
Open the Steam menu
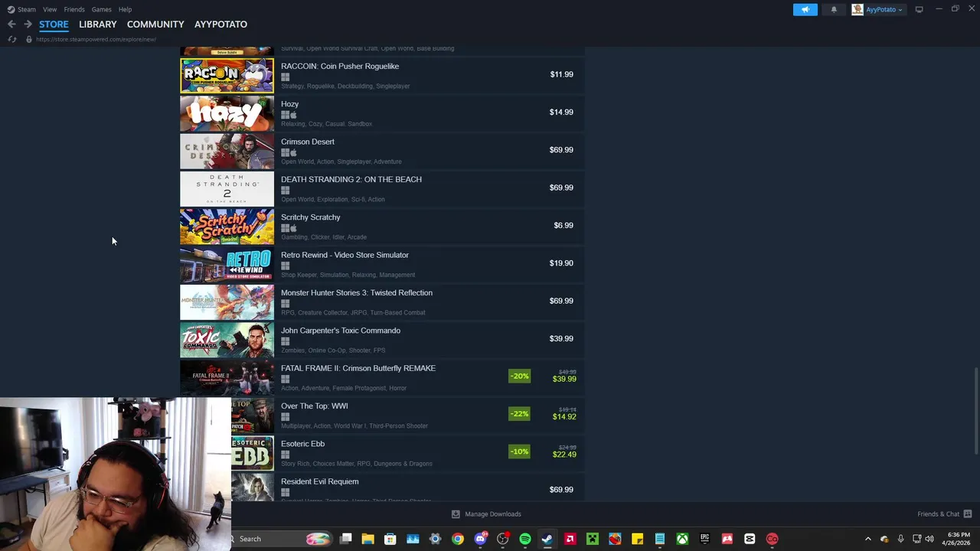(21, 9)
